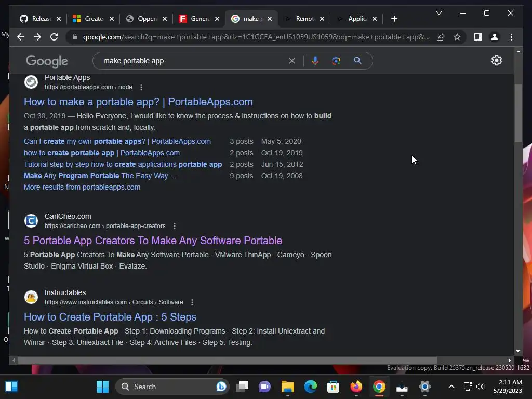Open tab search dropdown arrow
Viewport: 532px width, 399px height.
click(438, 13)
